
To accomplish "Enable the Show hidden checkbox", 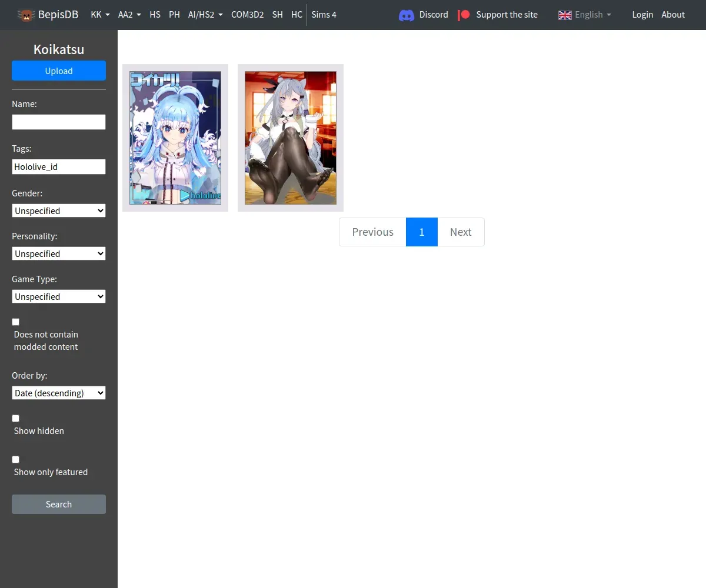I will tap(16, 418).
